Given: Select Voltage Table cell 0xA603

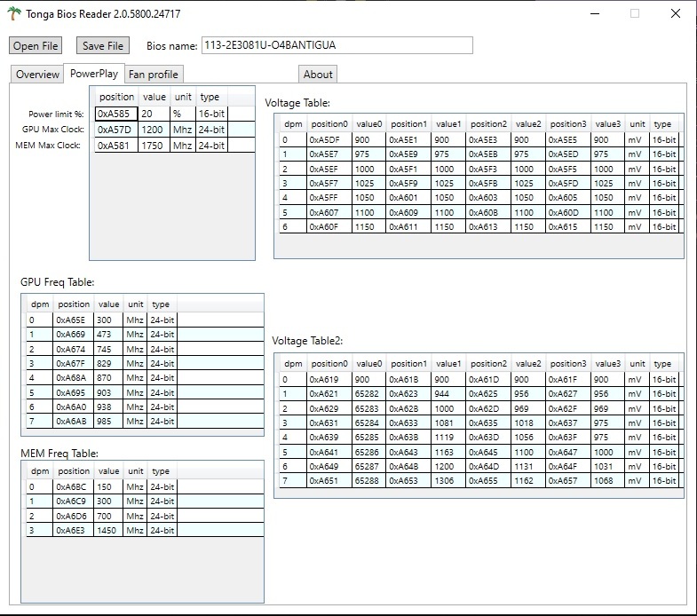Looking at the screenshot, I should coord(488,197).
